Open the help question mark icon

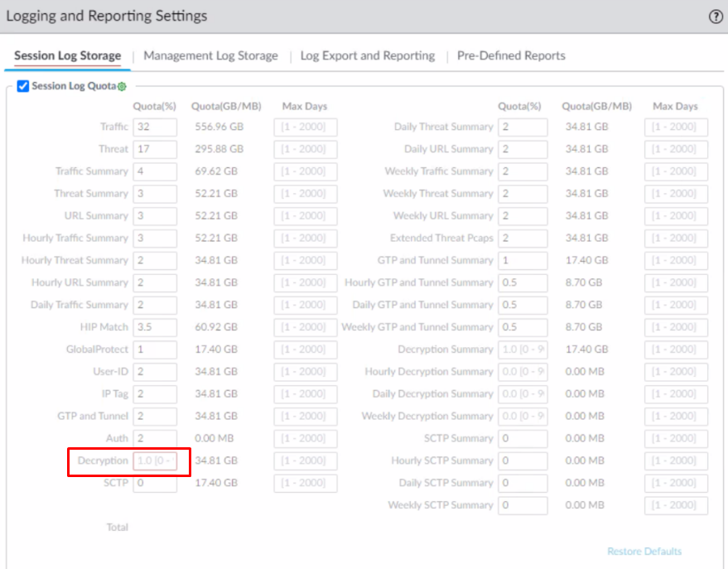coord(716,17)
